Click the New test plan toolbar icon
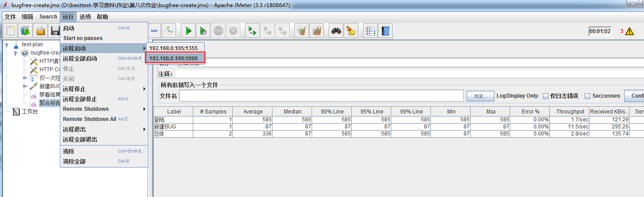This screenshot has width=644, height=197. [11, 31]
